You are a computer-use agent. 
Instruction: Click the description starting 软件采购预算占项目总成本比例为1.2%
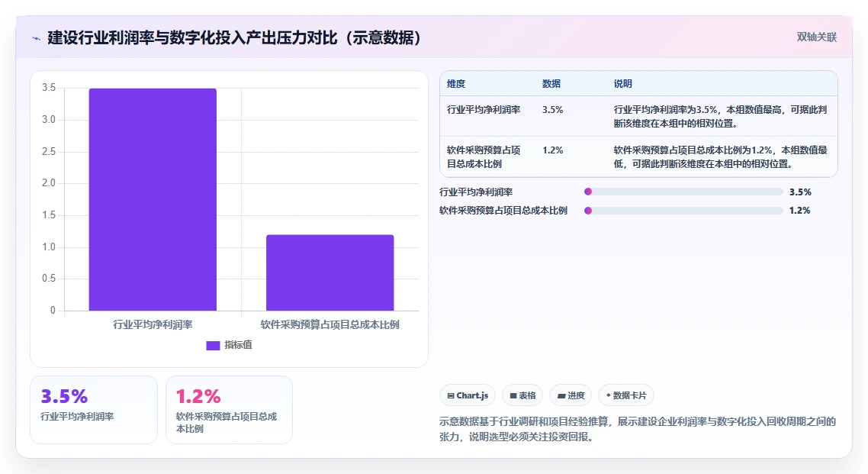pos(720,156)
